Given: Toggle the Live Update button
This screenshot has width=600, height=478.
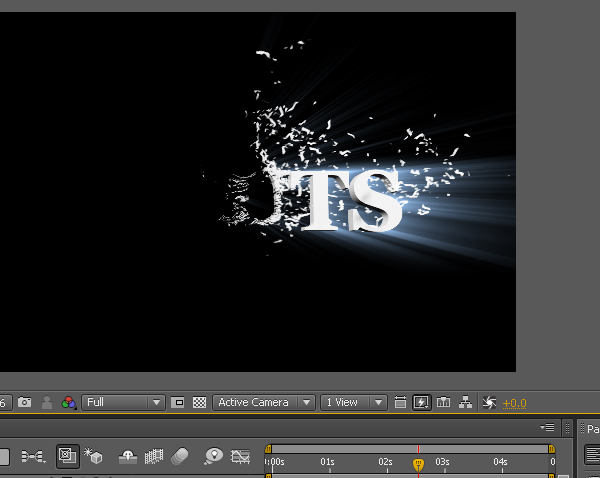Looking at the screenshot, I should (68, 456).
